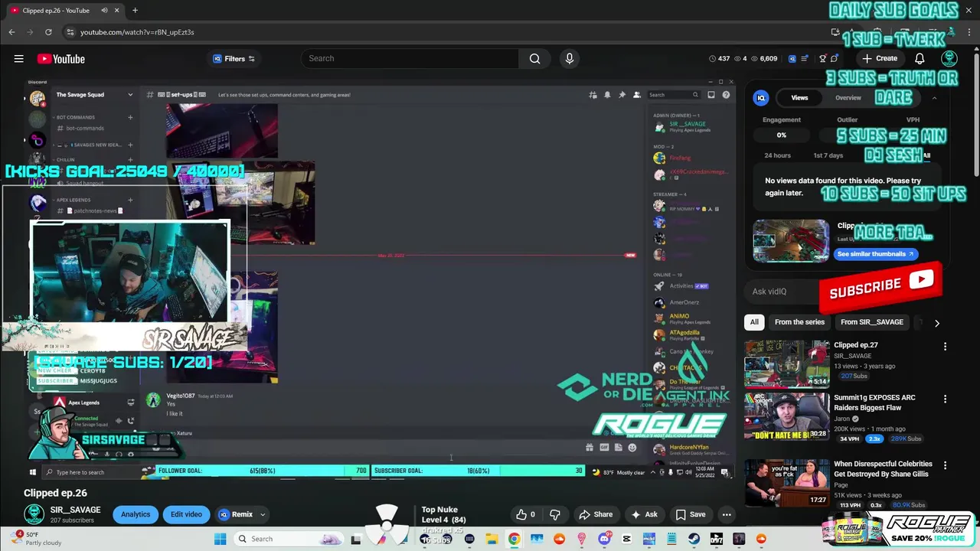Open File Explorer from taskbar

[492, 539]
